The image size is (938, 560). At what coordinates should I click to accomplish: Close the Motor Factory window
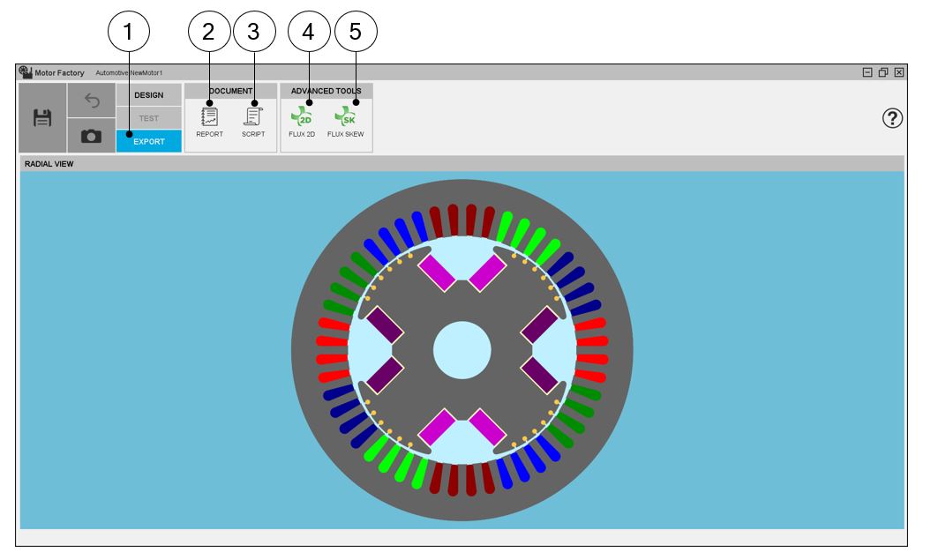(898, 72)
